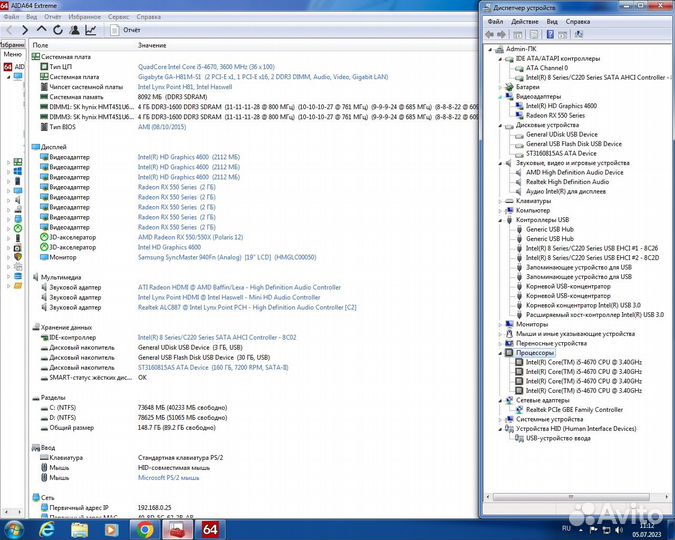Select Realtek PCIe GBE Family Controller

[574, 410]
